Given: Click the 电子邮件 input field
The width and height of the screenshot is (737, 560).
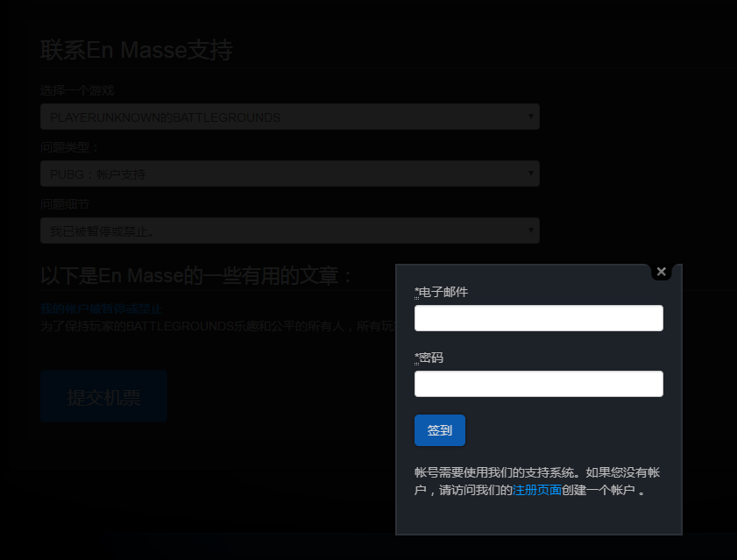Looking at the screenshot, I should pyautogui.click(x=538, y=318).
